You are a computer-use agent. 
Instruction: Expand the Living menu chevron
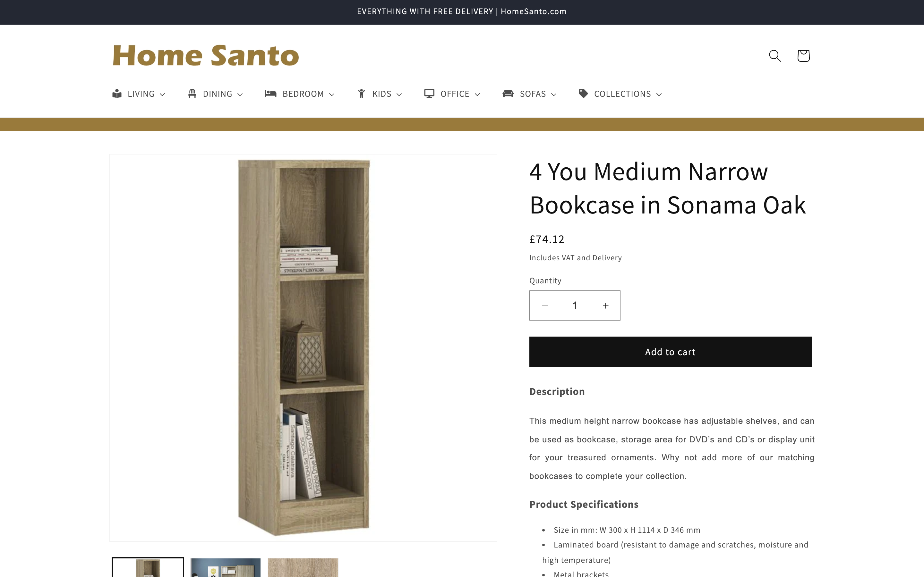click(x=162, y=94)
